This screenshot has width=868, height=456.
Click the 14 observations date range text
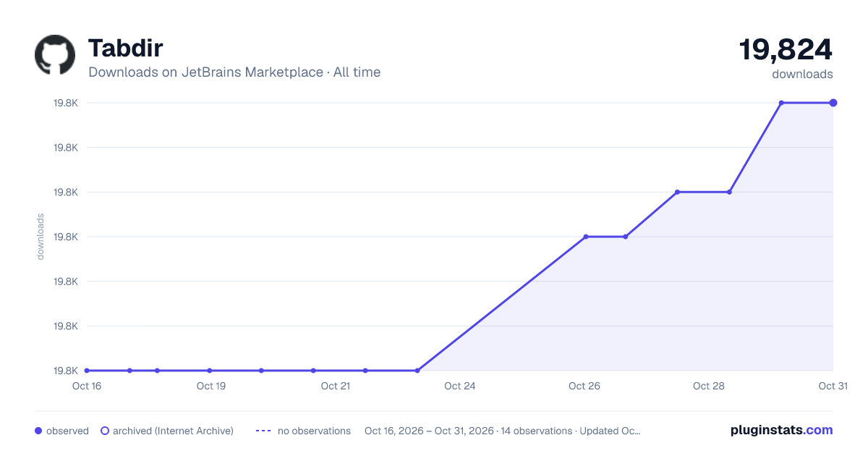503,431
